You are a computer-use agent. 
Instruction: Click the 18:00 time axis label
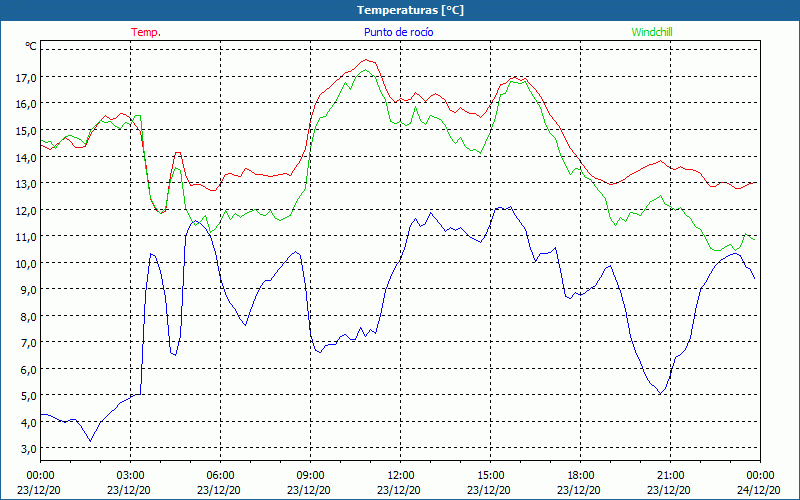pos(581,476)
